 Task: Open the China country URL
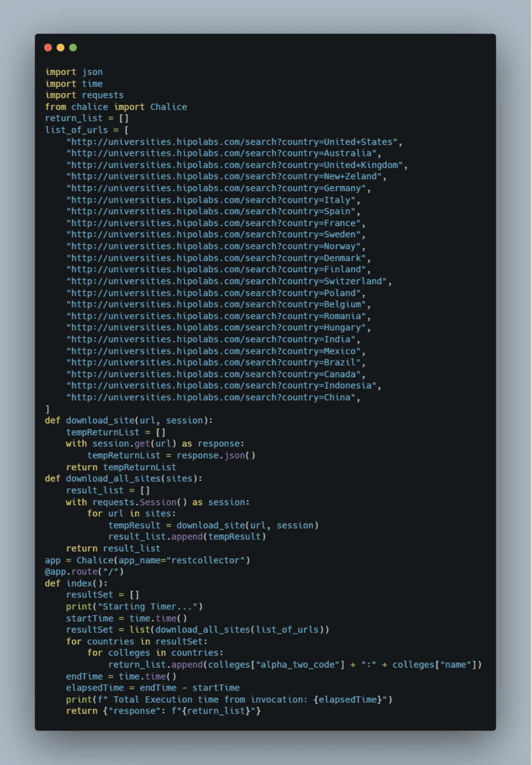211,397
